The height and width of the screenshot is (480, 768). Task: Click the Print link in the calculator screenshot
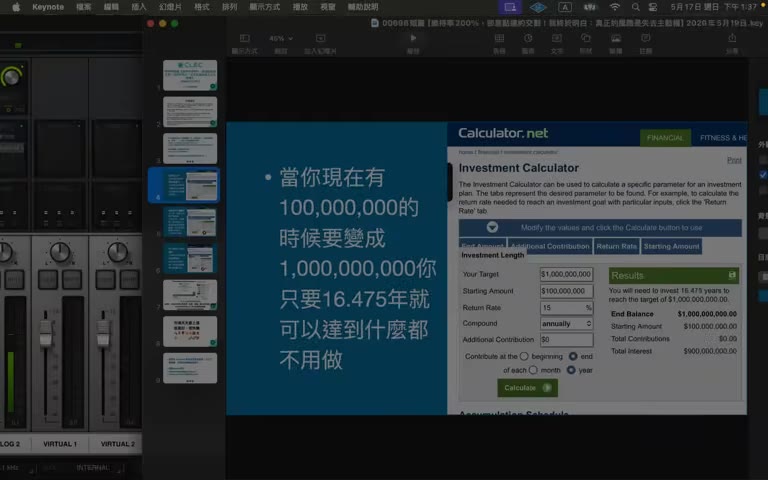(x=734, y=160)
